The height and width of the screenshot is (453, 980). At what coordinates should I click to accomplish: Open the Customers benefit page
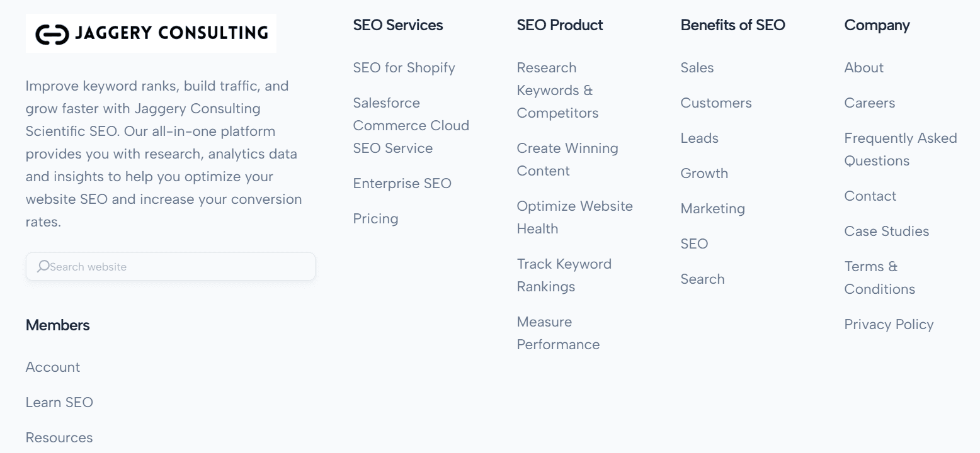pos(715,103)
